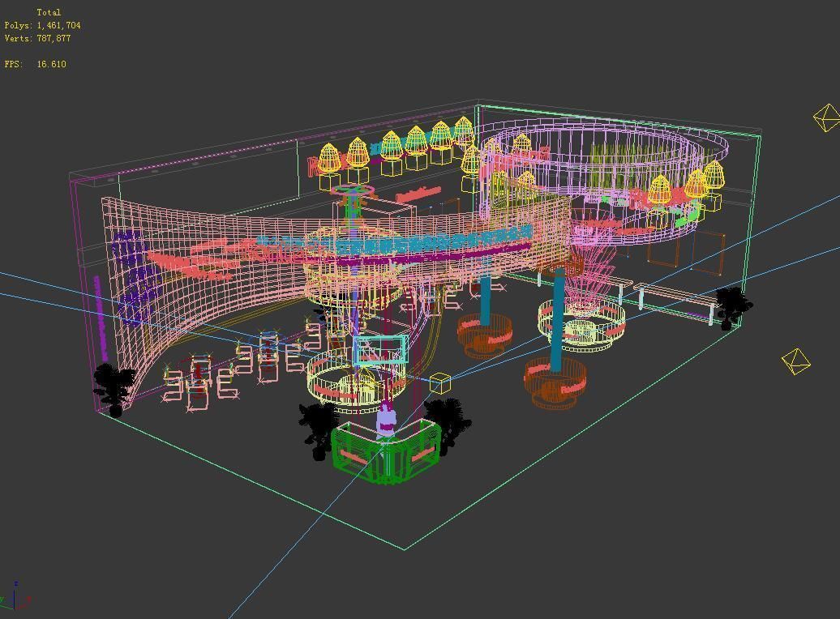Image resolution: width=840 pixels, height=619 pixels.
Task: Select the purple person figure behind desk
Action: pyautogui.click(x=385, y=420)
